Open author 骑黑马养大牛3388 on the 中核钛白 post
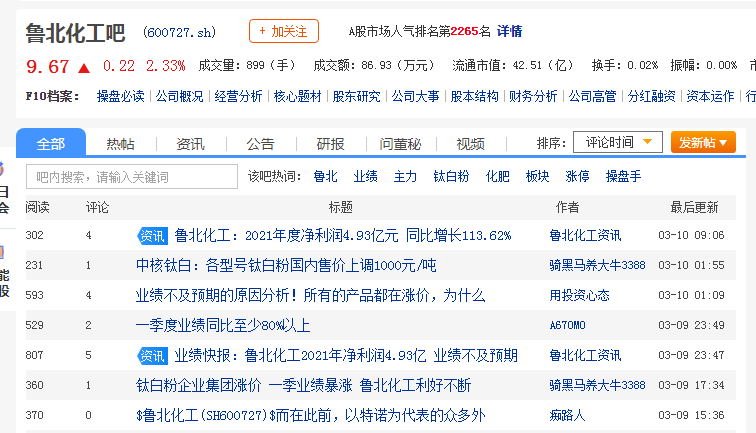756x433 pixels. click(597, 266)
